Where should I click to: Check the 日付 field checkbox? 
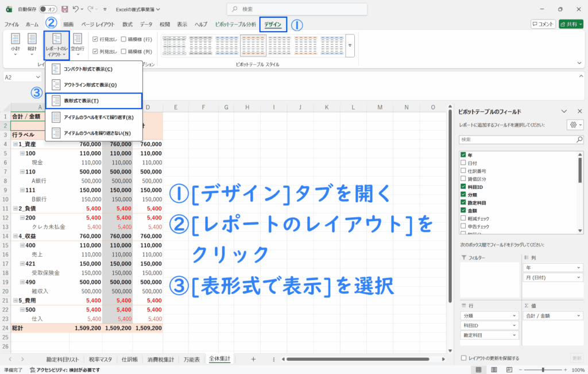tap(463, 163)
